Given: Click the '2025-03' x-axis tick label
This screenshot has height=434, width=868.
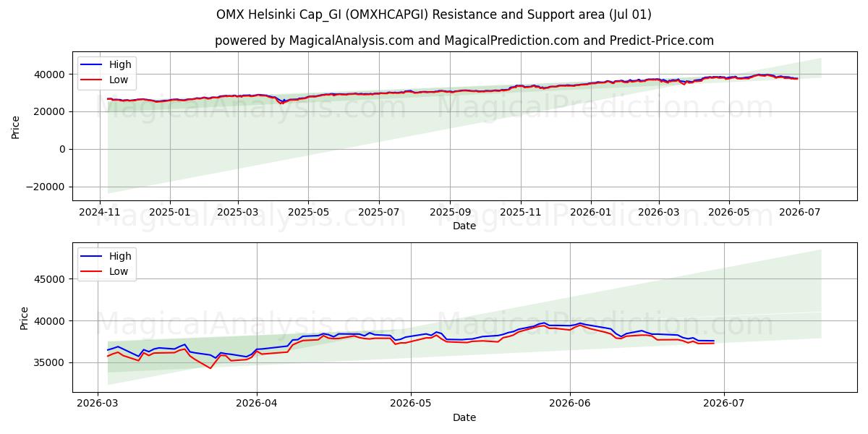Looking at the screenshot, I should tap(238, 213).
